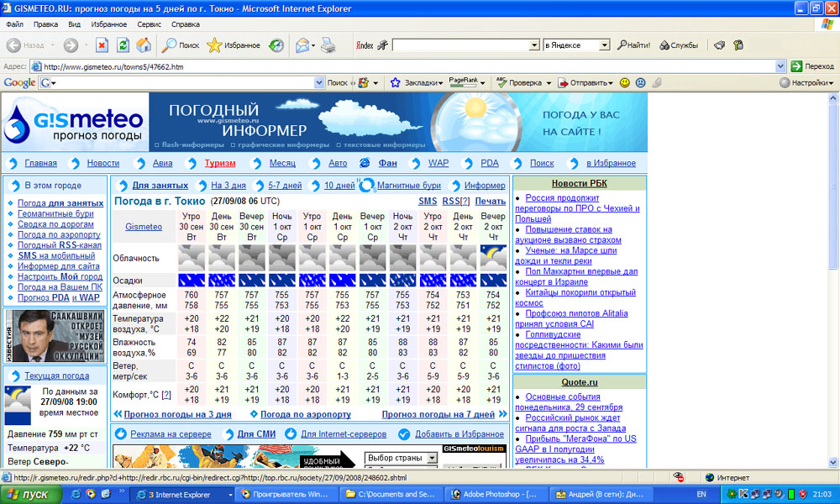
Task: Open Yandex Службы services button
Action: point(679,45)
